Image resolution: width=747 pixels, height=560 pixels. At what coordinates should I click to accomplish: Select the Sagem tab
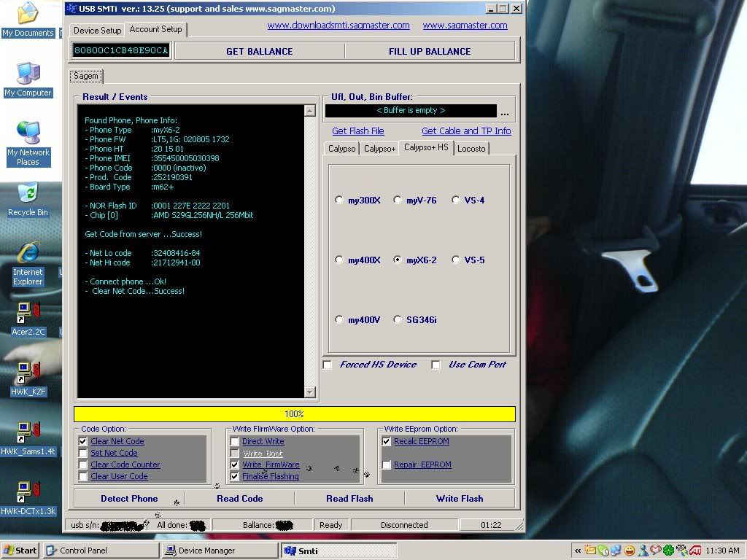(86, 76)
